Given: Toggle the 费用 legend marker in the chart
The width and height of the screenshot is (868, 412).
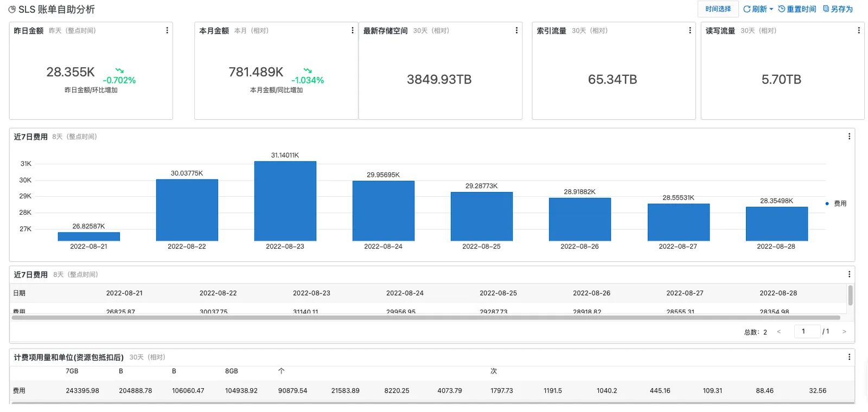Looking at the screenshot, I should (x=827, y=204).
